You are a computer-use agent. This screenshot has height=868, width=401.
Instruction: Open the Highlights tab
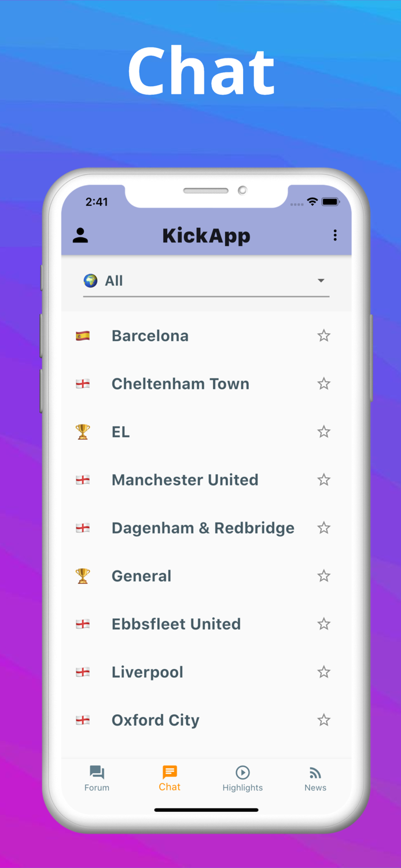(242, 778)
